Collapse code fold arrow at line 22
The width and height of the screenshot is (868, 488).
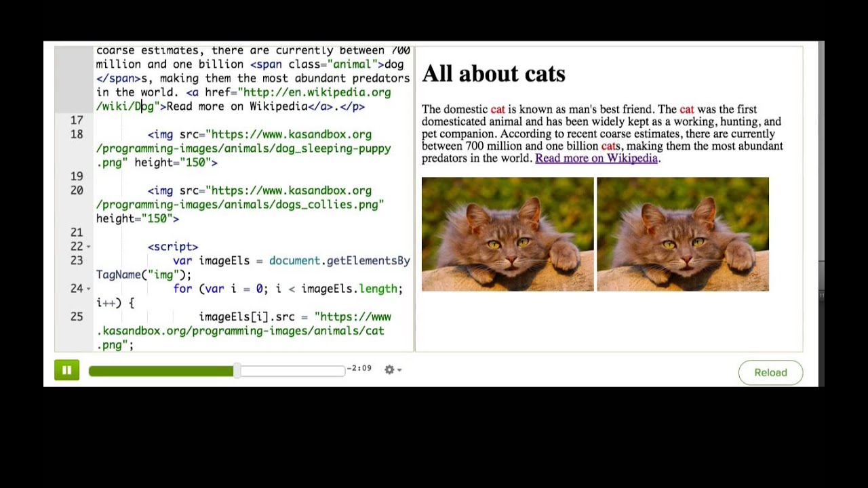click(x=88, y=247)
